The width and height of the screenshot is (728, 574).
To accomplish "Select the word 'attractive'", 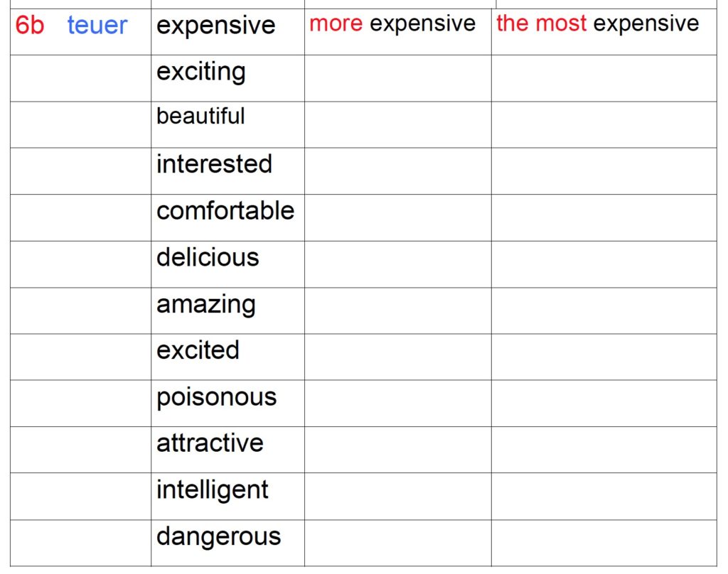I will [210, 443].
